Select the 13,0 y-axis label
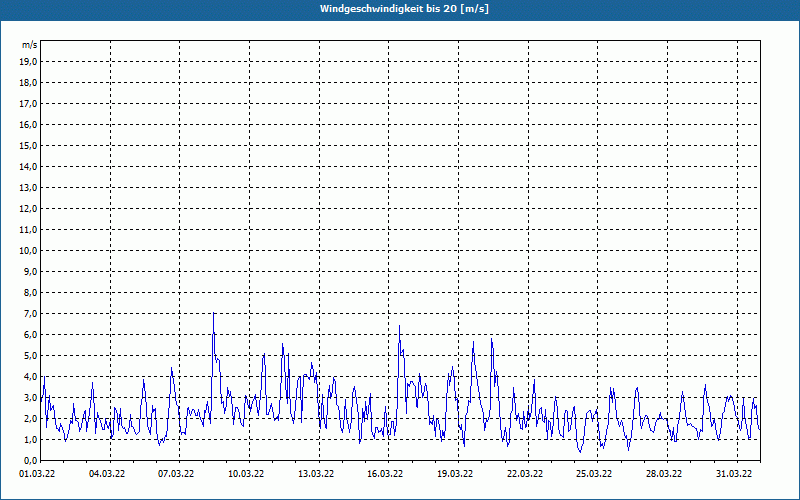800x500 pixels. (28, 187)
